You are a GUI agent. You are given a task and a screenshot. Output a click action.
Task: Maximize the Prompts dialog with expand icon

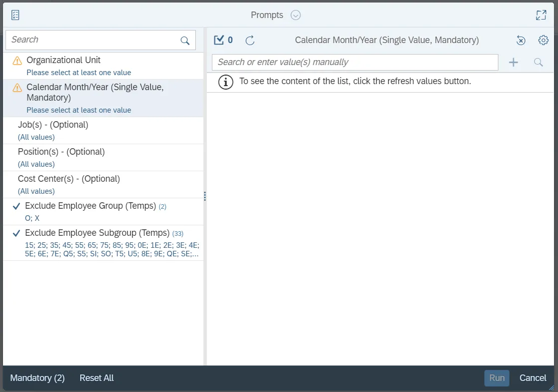(x=541, y=15)
